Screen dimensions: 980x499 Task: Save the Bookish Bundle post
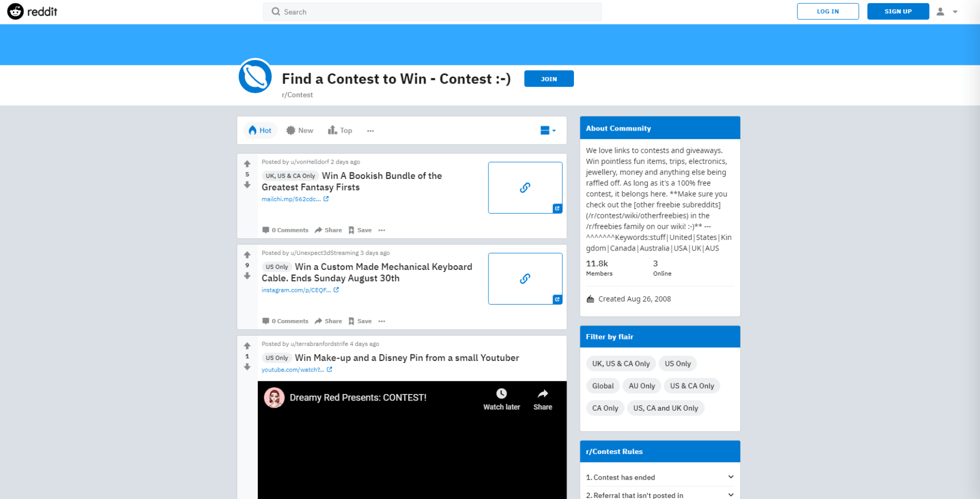tap(359, 230)
